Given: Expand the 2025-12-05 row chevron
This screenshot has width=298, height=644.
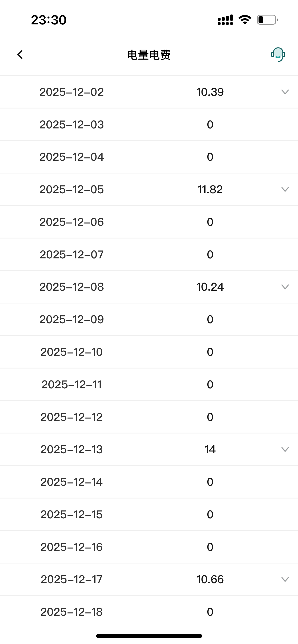Looking at the screenshot, I should tap(285, 189).
